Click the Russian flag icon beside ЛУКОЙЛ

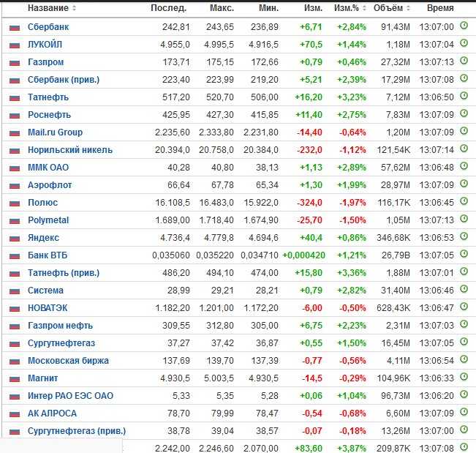(15, 45)
